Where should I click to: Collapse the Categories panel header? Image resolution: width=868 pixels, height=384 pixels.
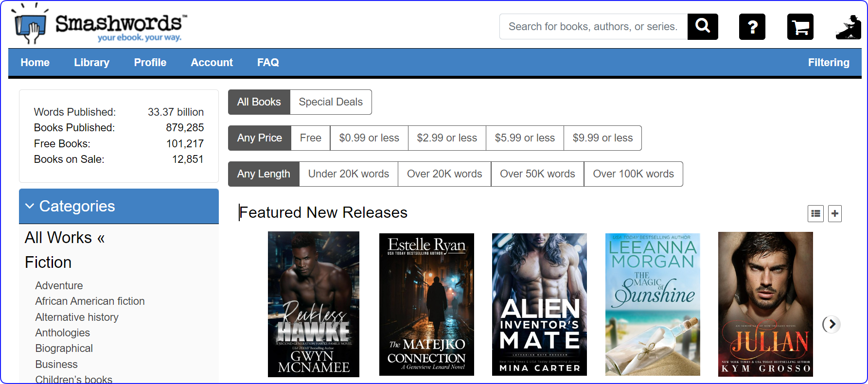point(119,206)
